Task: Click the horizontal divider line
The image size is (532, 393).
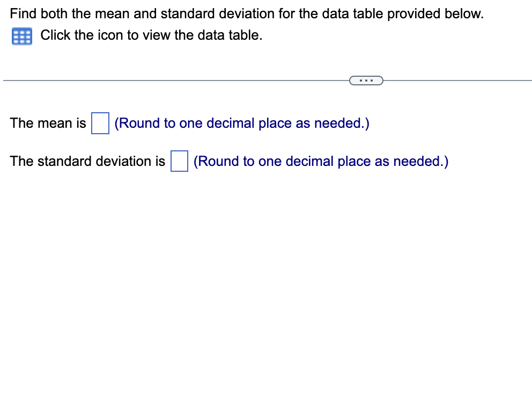Action: [161, 80]
